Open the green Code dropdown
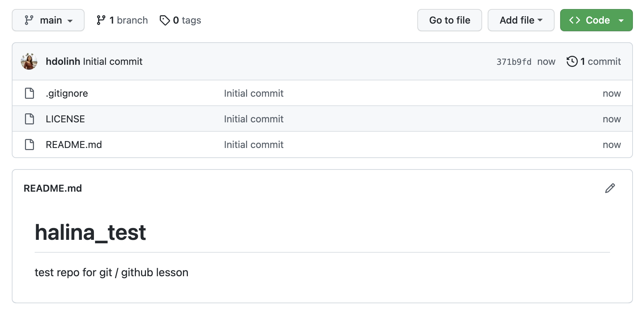 pyautogui.click(x=596, y=20)
